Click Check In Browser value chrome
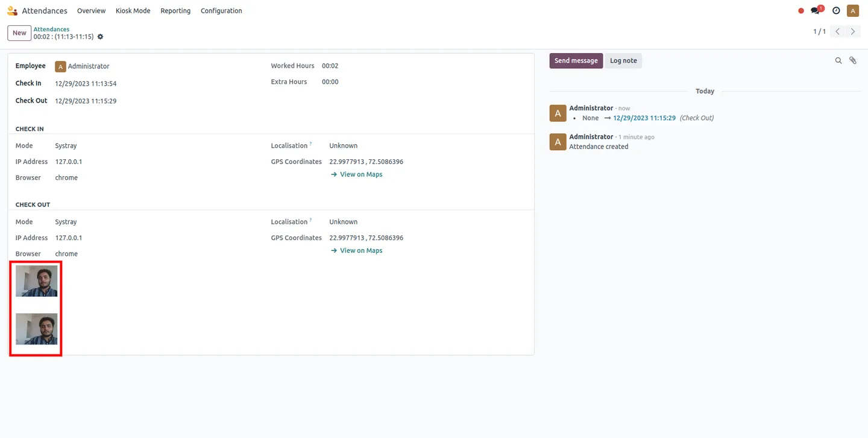The width and height of the screenshot is (868, 438). (x=66, y=178)
